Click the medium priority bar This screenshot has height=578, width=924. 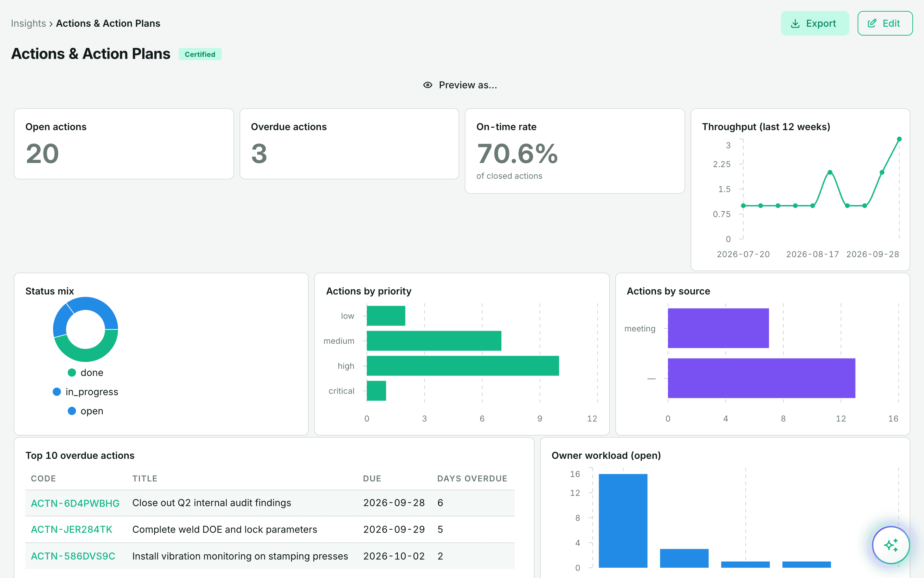(434, 341)
